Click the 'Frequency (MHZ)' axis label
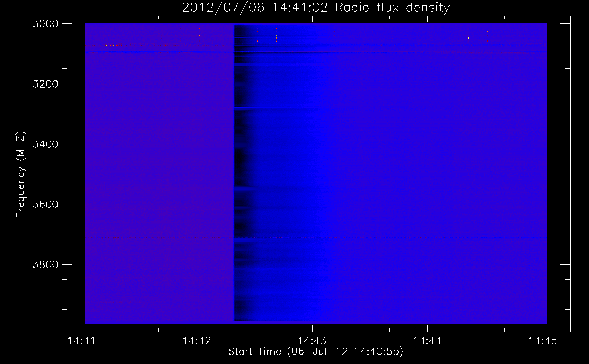 21,175
